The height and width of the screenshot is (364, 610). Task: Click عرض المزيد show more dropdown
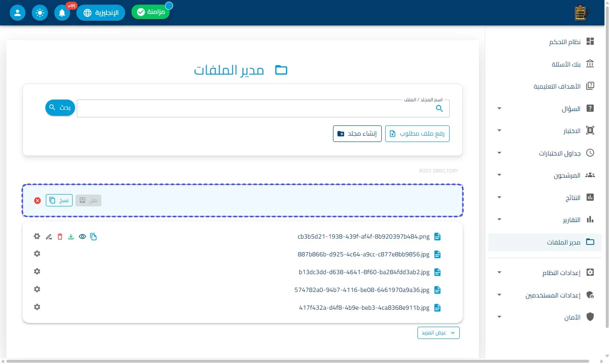click(438, 333)
